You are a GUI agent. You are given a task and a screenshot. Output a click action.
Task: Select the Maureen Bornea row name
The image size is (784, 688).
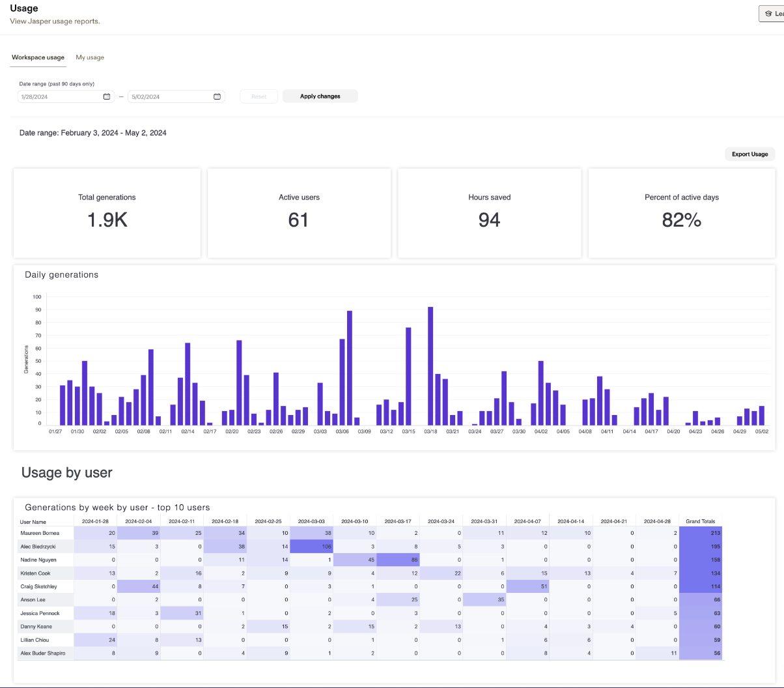click(39, 533)
